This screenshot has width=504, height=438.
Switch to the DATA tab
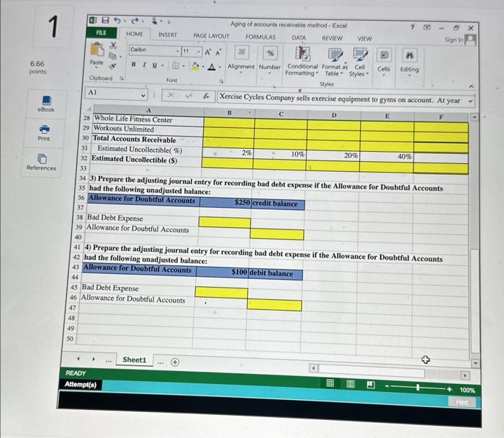pyautogui.click(x=299, y=37)
